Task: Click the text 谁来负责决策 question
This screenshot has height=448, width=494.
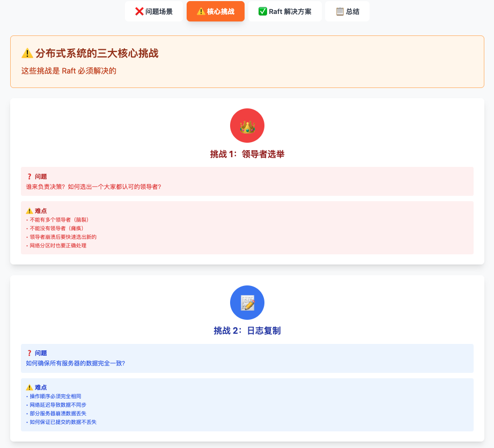Action: pos(94,187)
